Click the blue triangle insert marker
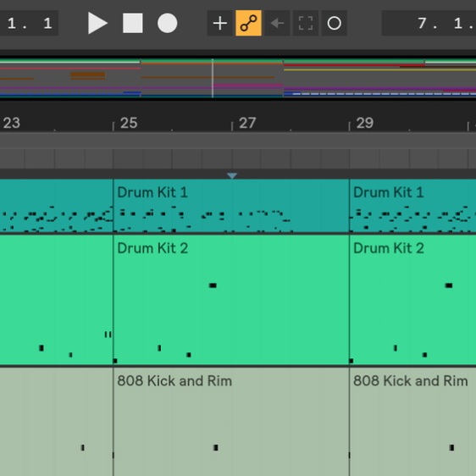Image resolution: width=476 pixels, height=476 pixels. [232, 176]
